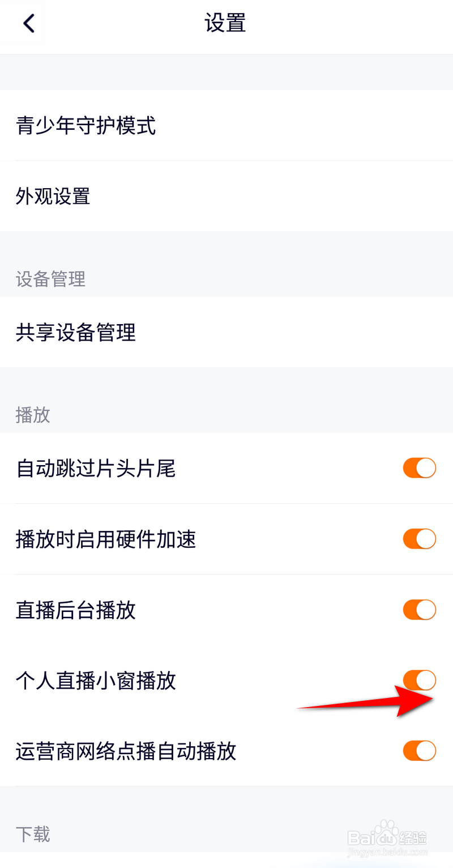Screen dimensions: 453x868
Task: Toggle the 自动跳过片头片尾 switch
Action: coord(419,469)
